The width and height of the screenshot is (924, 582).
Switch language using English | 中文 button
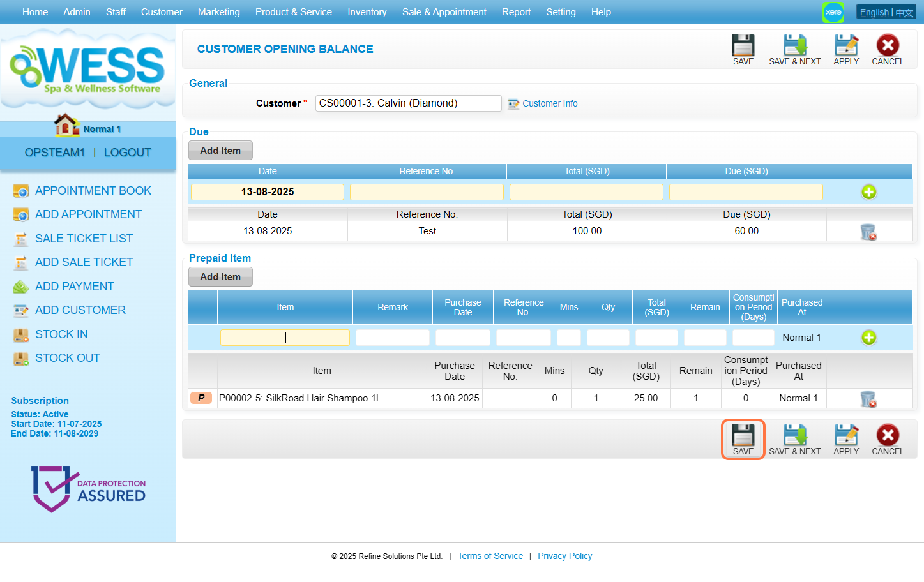(x=886, y=12)
